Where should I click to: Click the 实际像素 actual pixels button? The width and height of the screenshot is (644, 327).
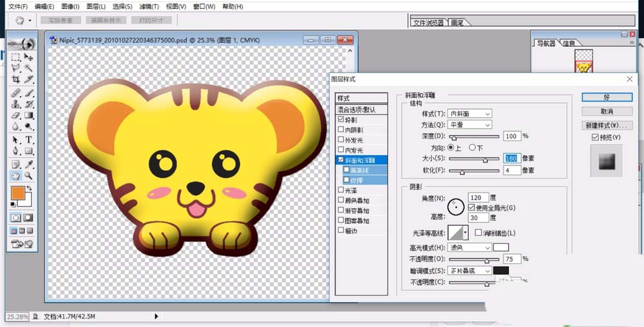pyautogui.click(x=60, y=20)
